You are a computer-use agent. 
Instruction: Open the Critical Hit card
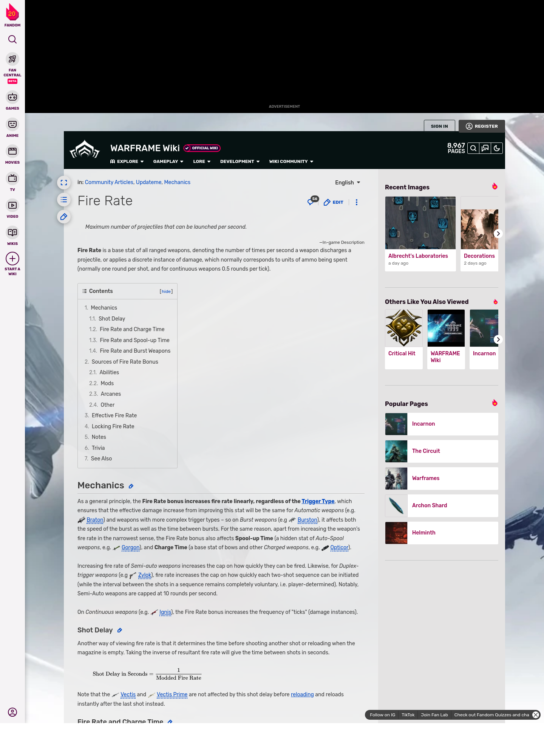(404, 339)
